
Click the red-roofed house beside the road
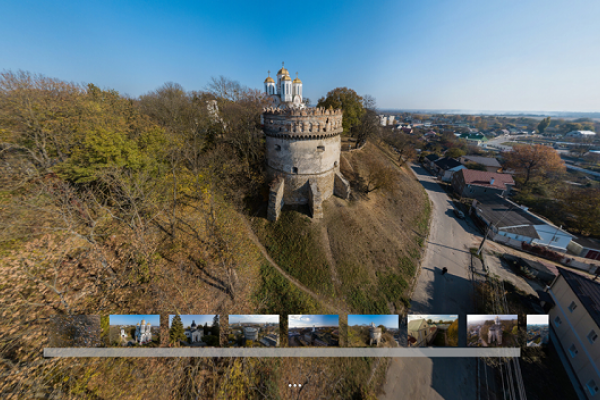point(487,181)
